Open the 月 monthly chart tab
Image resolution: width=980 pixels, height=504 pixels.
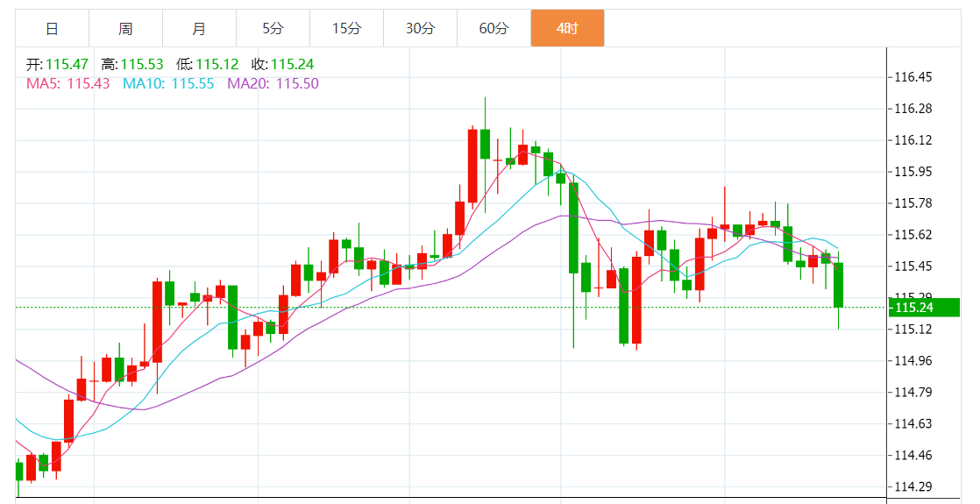(x=199, y=28)
